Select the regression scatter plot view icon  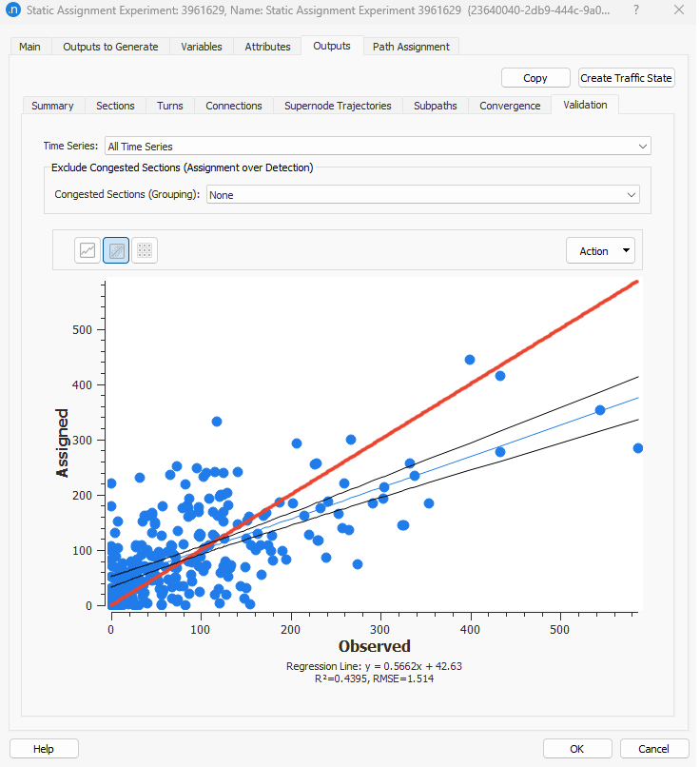(116, 250)
